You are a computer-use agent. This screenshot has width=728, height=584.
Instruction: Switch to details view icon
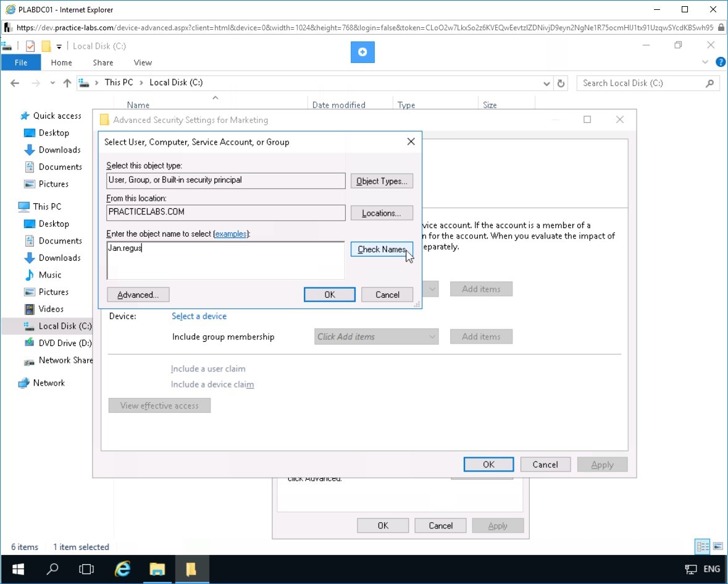coord(703,546)
